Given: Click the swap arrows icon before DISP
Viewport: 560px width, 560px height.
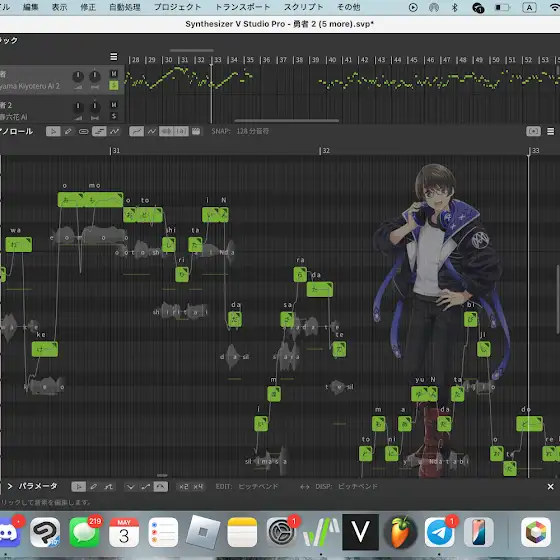Looking at the screenshot, I should [305, 487].
